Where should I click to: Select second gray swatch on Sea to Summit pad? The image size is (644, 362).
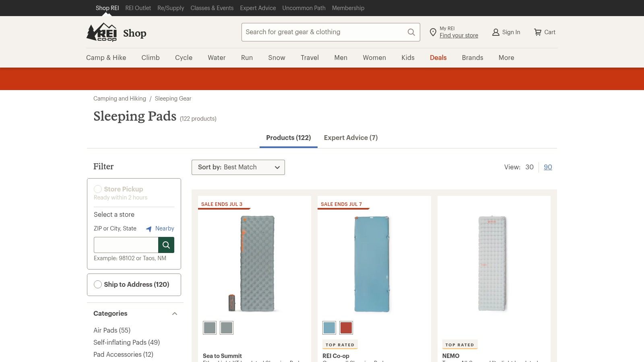[227, 328]
